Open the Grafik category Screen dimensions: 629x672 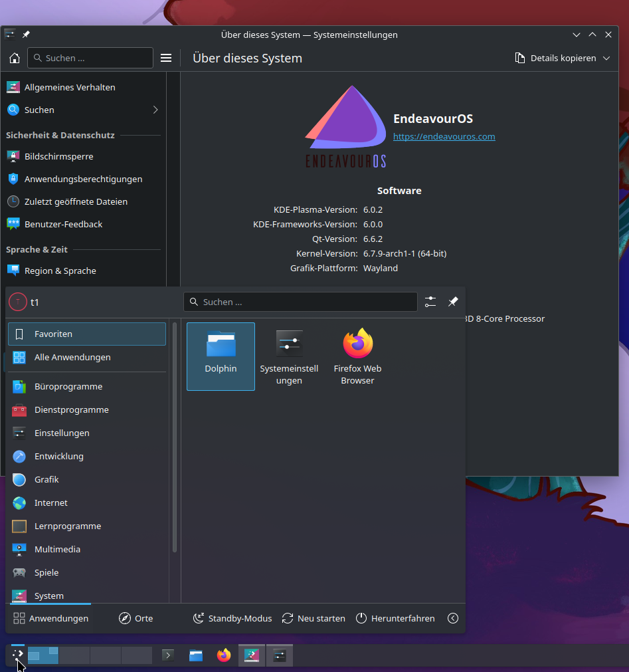[x=87, y=479]
